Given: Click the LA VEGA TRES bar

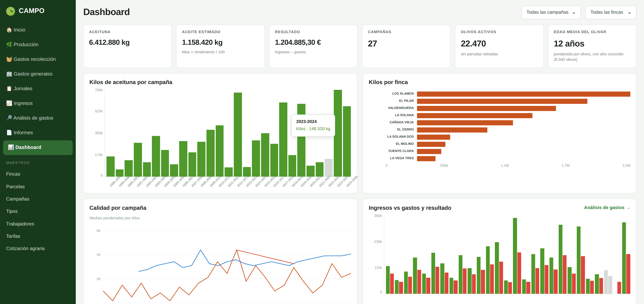Looking at the screenshot, I should click(426, 159).
